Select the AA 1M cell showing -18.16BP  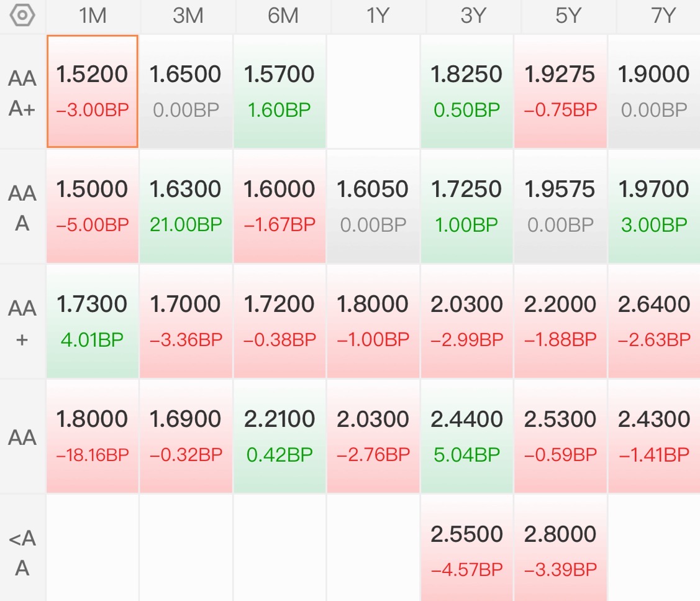[93, 436]
